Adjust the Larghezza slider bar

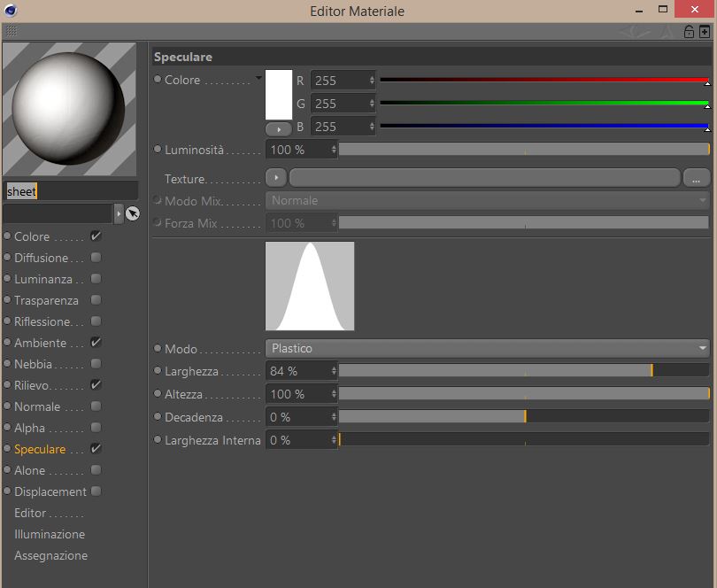pos(524,371)
